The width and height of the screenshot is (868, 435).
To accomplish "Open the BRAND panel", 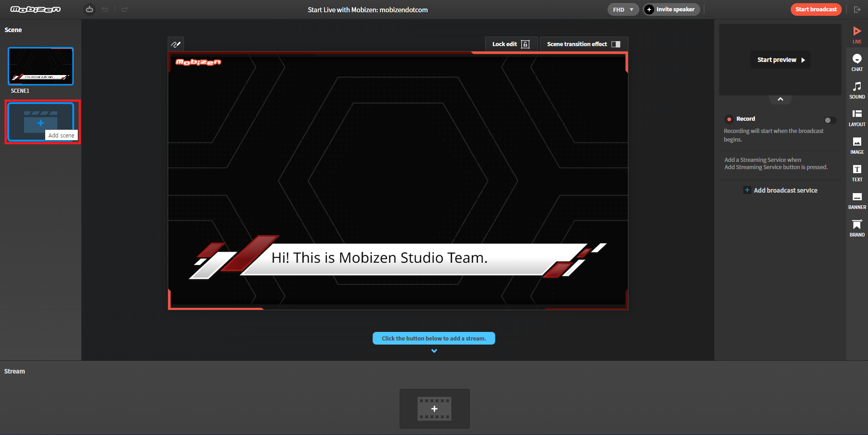I will point(857,228).
